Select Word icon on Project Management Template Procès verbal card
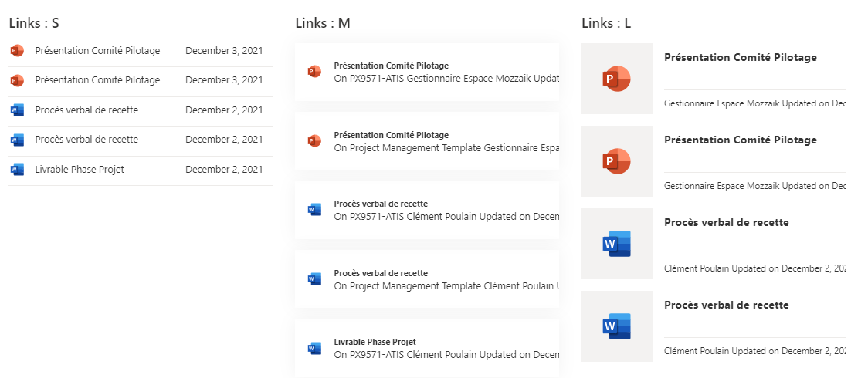The width and height of the screenshot is (868, 378). tap(314, 278)
